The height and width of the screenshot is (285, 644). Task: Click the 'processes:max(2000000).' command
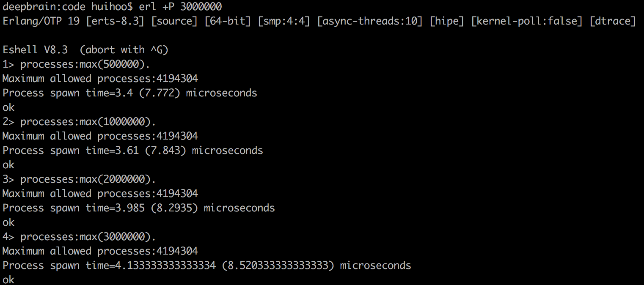click(88, 179)
